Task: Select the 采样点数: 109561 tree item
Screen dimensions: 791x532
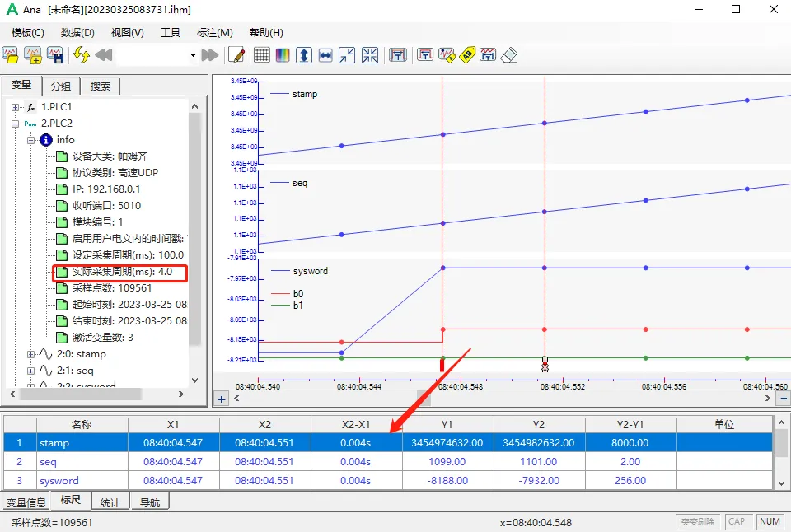Action: click(x=112, y=288)
